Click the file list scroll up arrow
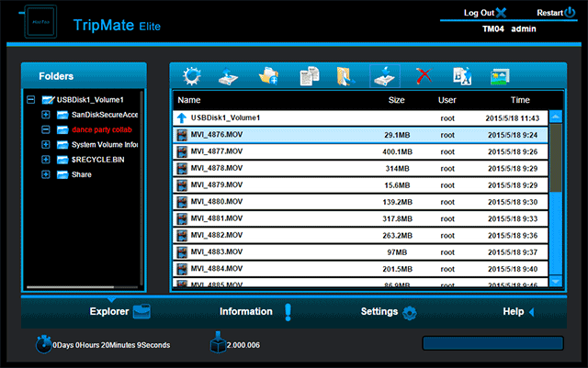588x368 pixels. (x=556, y=117)
